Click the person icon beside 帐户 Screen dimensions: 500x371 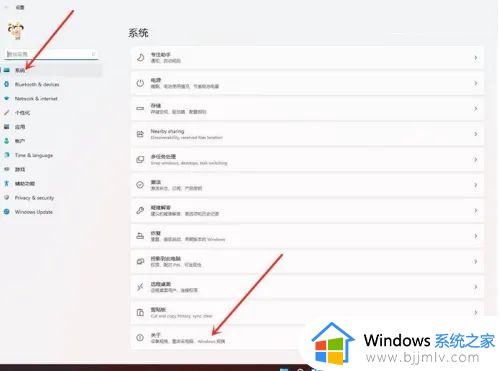pos(7,141)
